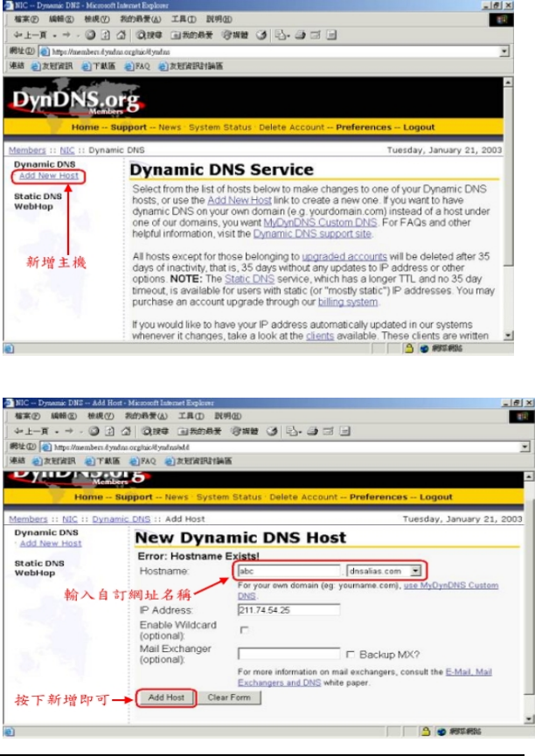Open 下載區 links-bar shortcut in lower window
Viewport: 535px width, 756px height.
(x=101, y=461)
